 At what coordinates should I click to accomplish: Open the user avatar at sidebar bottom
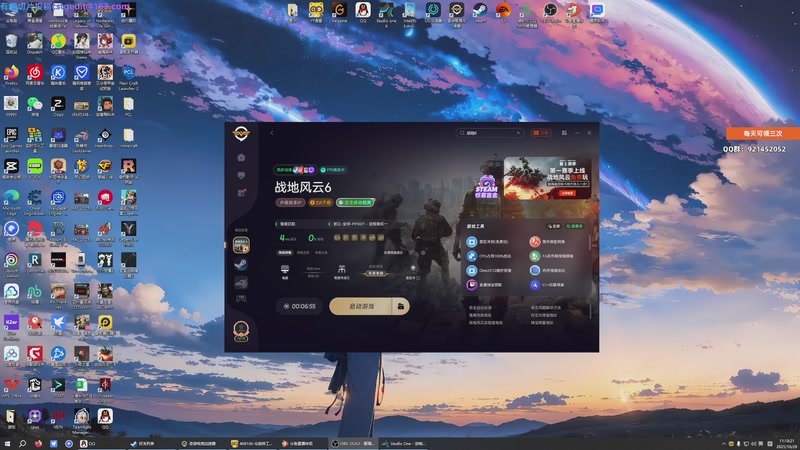(241, 330)
